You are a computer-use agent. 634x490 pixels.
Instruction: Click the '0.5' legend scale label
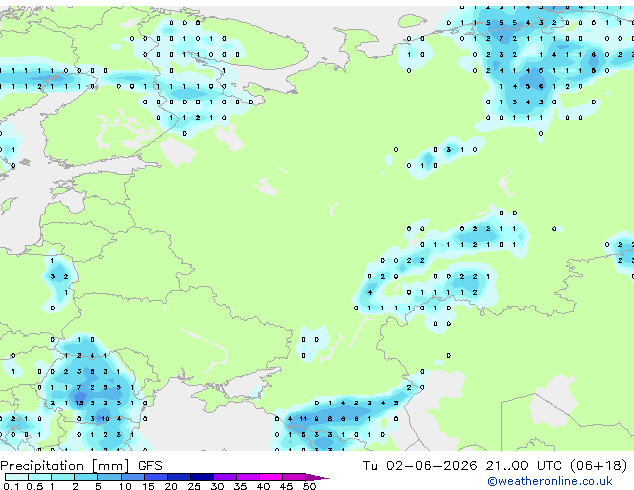tap(35, 486)
